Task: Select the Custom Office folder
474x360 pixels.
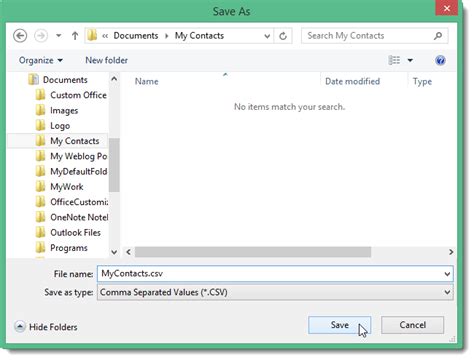Action: [x=78, y=95]
